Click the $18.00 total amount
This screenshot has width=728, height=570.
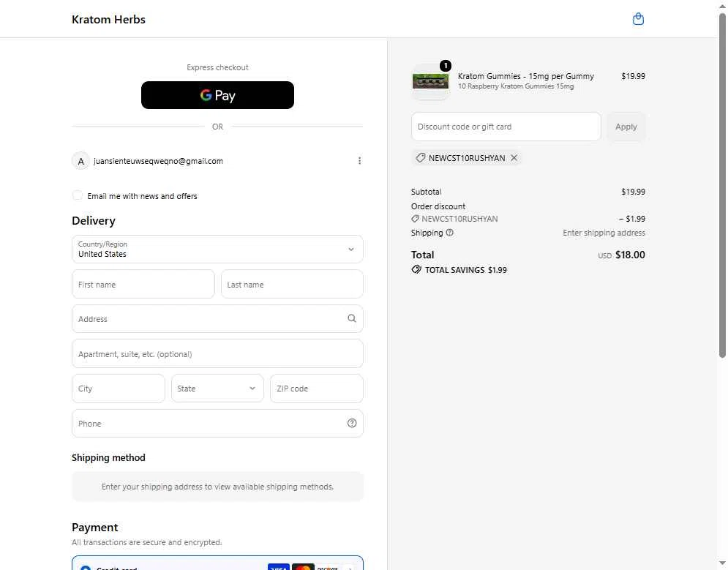630,255
